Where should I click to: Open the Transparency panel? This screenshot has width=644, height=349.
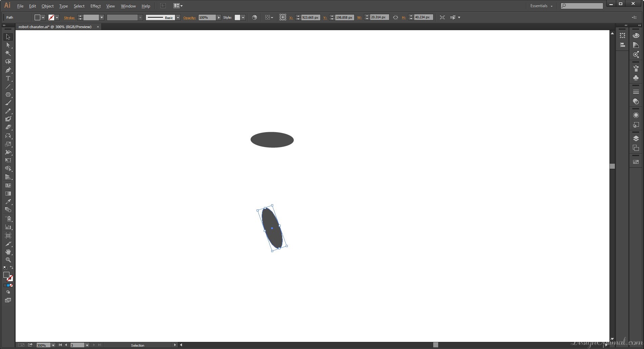[x=636, y=101]
